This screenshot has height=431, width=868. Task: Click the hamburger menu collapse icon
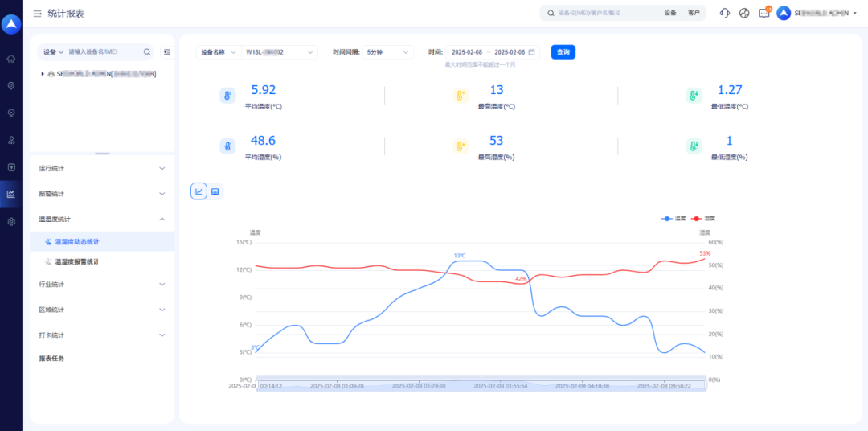pos(37,14)
